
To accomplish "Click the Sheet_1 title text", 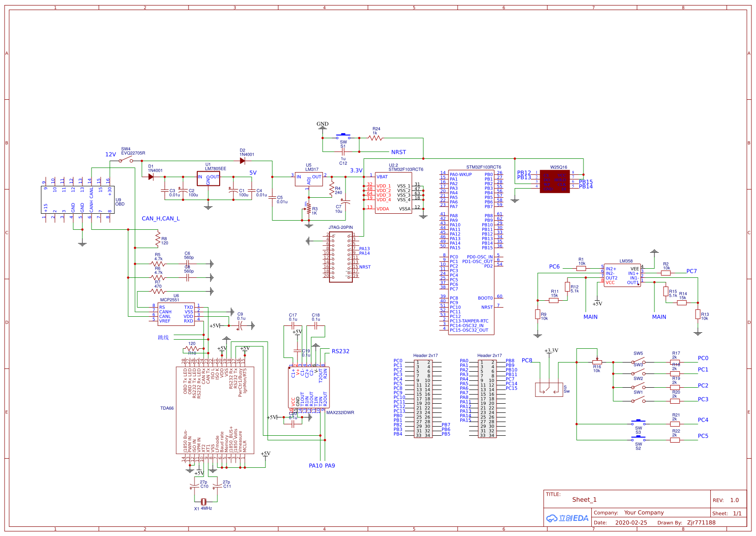I will (584, 499).
